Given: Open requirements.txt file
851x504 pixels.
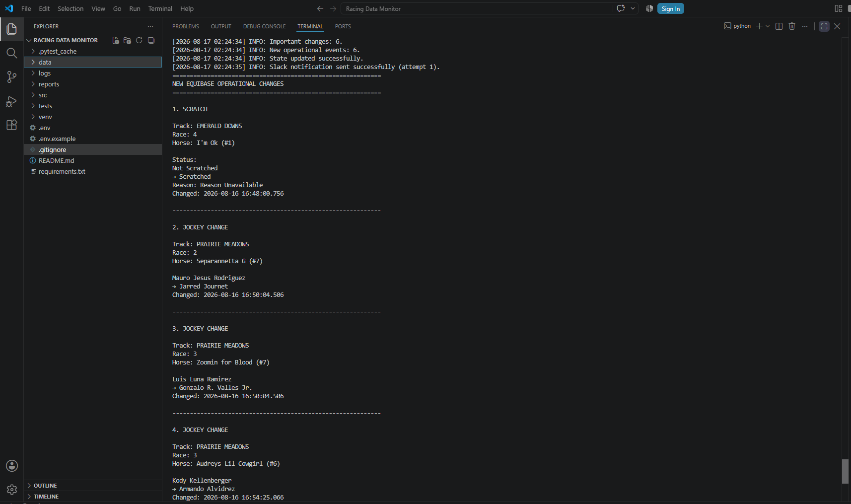Looking at the screenshot, I should pyautogui.click(x=93, y=171).
